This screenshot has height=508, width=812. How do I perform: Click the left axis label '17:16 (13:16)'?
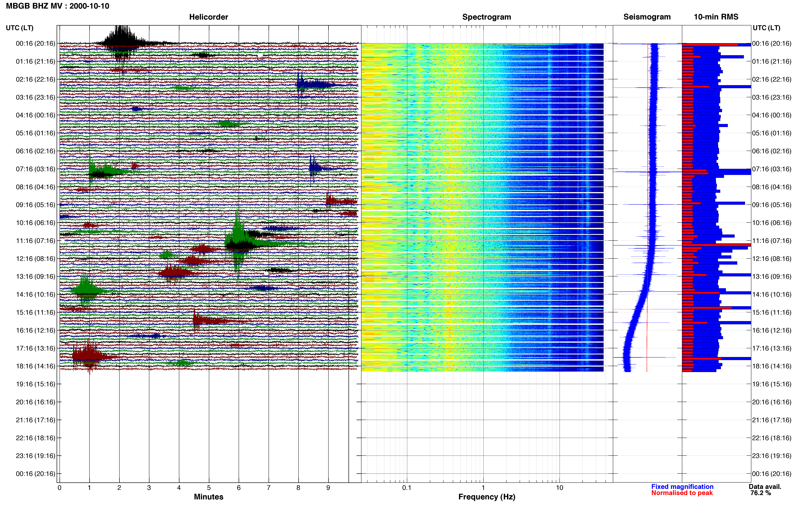click(x=35, y=348)
